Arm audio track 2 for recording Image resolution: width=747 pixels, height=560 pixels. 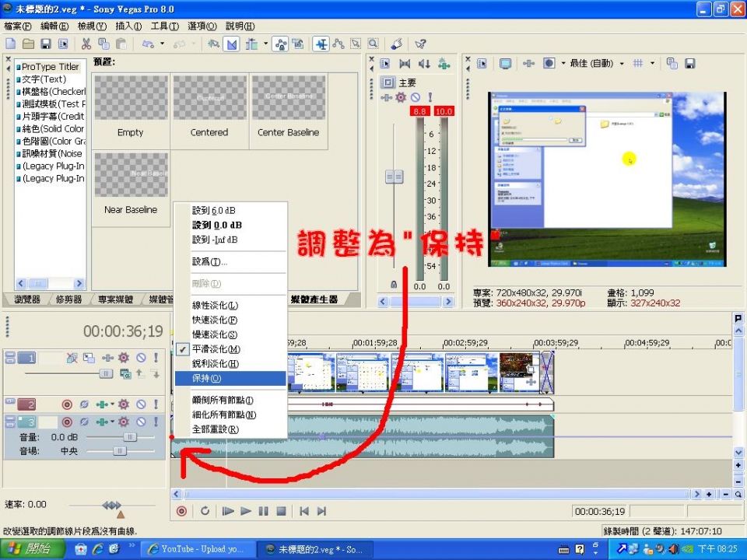(x=67, y=404)
